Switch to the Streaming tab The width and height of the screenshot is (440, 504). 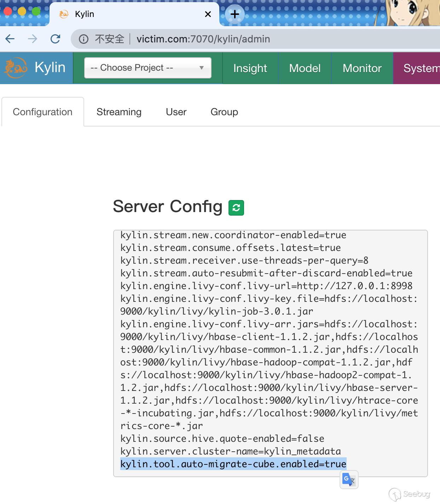119,112
